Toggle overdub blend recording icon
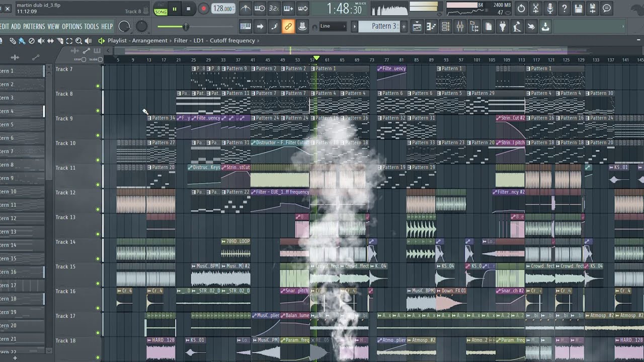644x362 pixels. [x=288, y=9]
